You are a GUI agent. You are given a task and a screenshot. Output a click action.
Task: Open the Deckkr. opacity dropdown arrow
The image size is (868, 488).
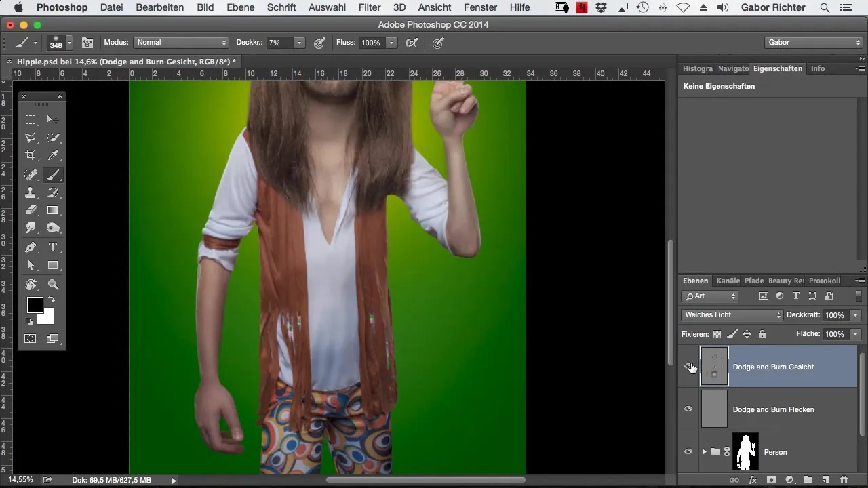299,43
